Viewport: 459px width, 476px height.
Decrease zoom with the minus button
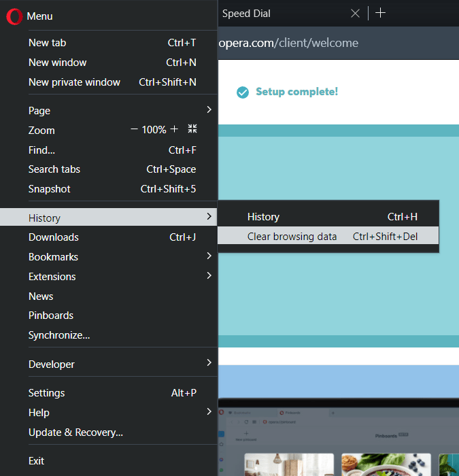click(x=134, y=129)
